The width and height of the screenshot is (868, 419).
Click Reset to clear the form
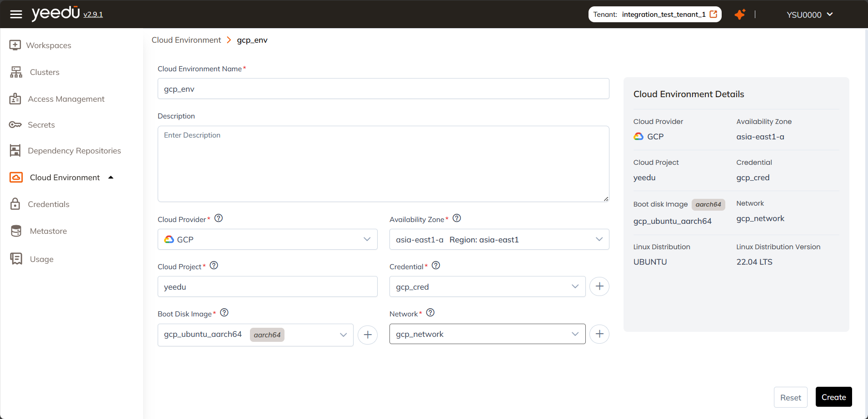(x=790, y=397)
